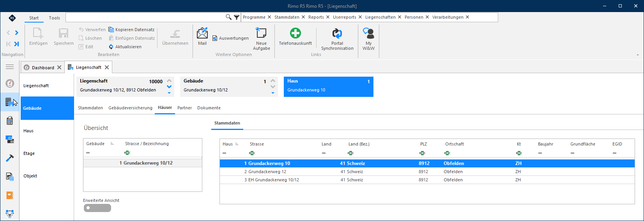644x221 pixels.
Task: Open Mail from ribbon
Action: point(202,37)
